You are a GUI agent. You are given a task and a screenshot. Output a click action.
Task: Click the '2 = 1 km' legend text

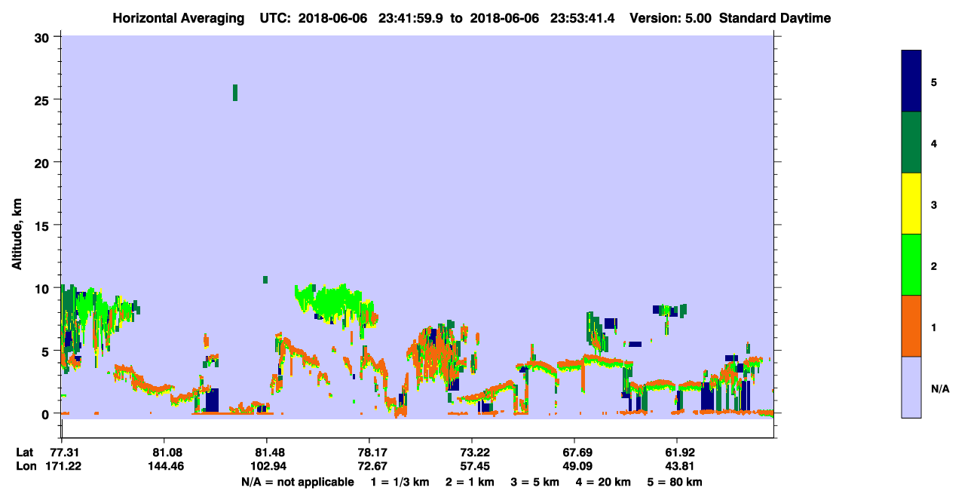tap(470, 482)
